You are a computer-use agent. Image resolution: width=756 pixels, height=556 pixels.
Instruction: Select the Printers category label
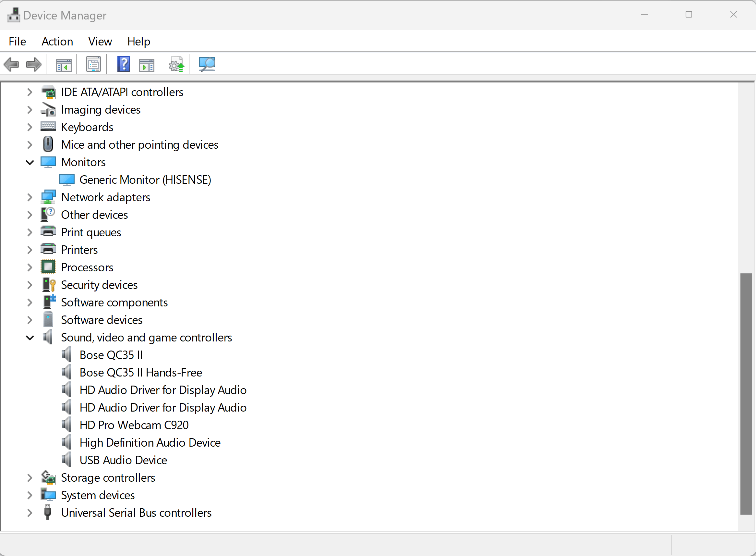point(79,249)
